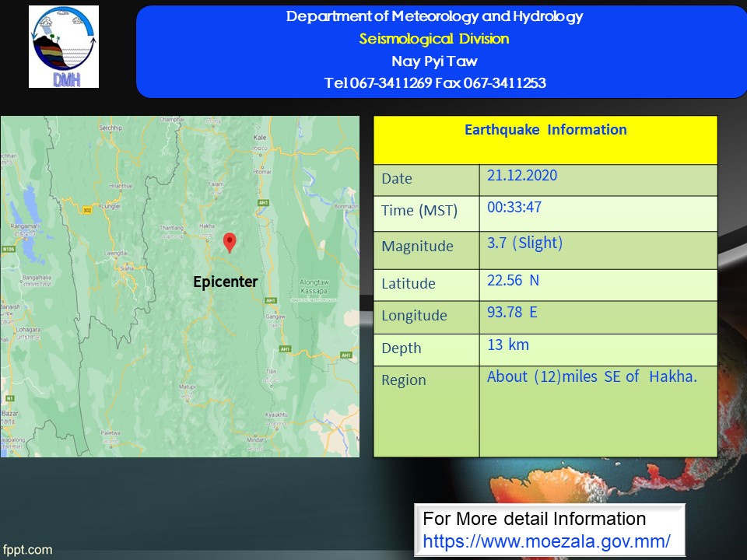The width and height of the screenshot is (747, 560).
Task: Click the date value 21.12.2020
Action: [522, 175]
